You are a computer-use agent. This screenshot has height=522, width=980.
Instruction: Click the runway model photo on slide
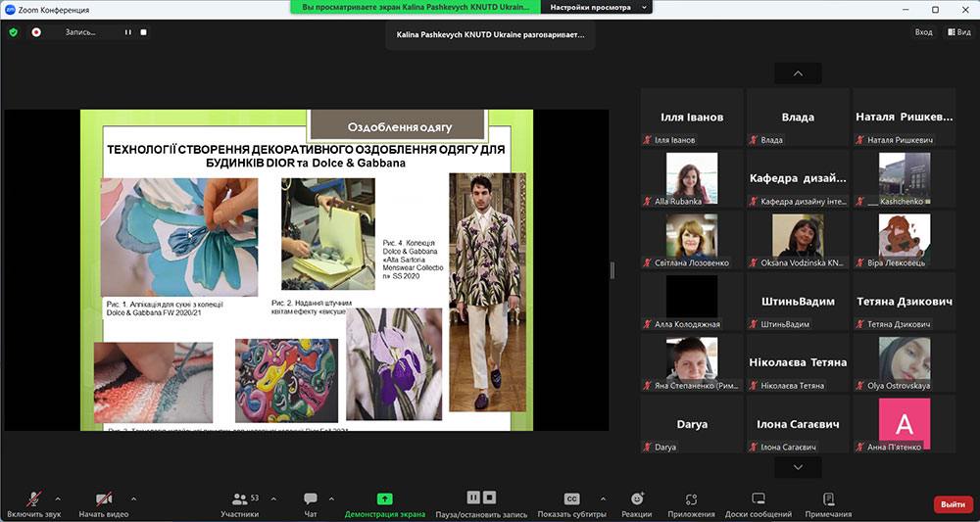[487, 292]
